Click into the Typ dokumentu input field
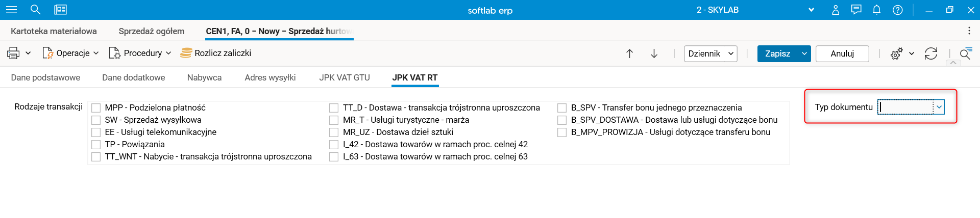Viewport: 980px width, 218px height. coord(905,107)
